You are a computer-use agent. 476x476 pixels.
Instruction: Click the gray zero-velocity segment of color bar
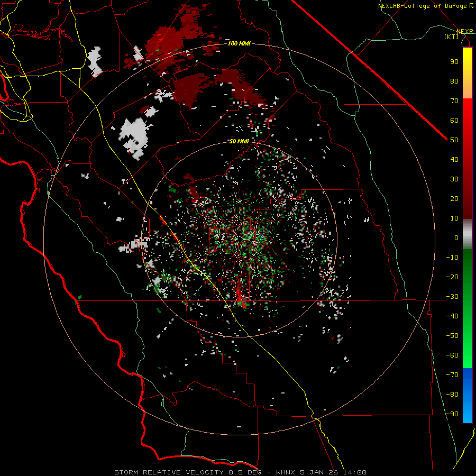pyautogui.click(x=467, y=234)
